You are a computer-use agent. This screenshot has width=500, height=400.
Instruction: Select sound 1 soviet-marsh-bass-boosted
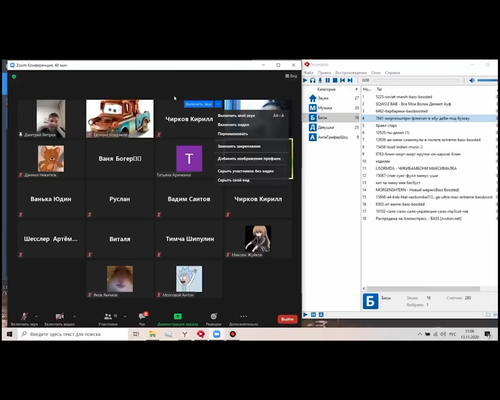tap(429, 97)
